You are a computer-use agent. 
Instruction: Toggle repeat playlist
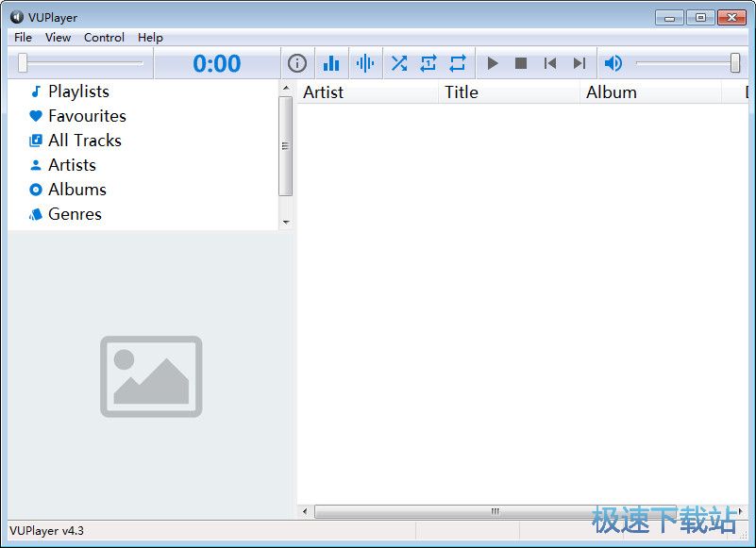pos(458,63)
